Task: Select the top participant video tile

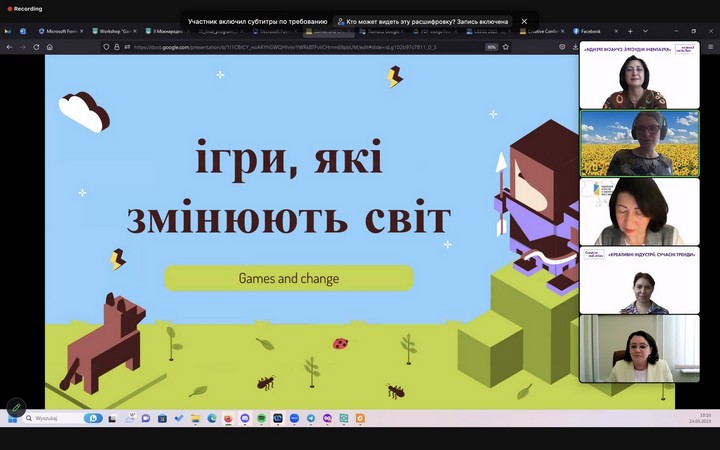Action: pos(639,76)
